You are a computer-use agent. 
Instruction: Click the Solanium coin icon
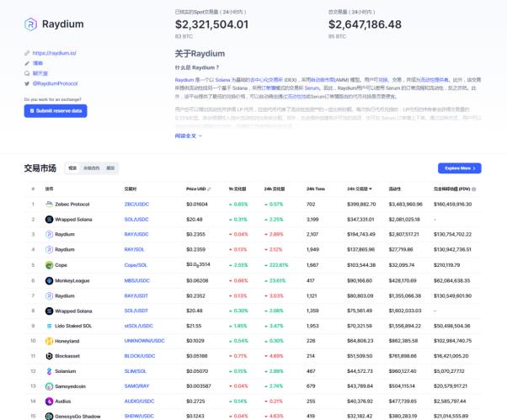pos(49,371)
